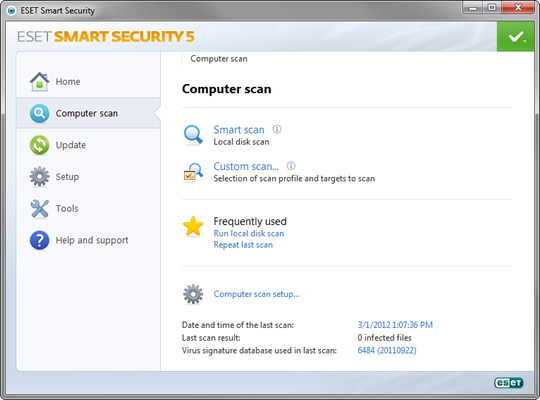Click the ESET title bar application icon
Screen dimensions: 540x400
[x=11, y=11]
